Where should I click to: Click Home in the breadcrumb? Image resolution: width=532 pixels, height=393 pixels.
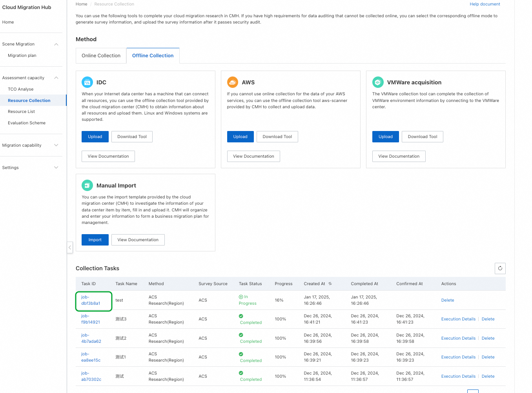(82, 4)
